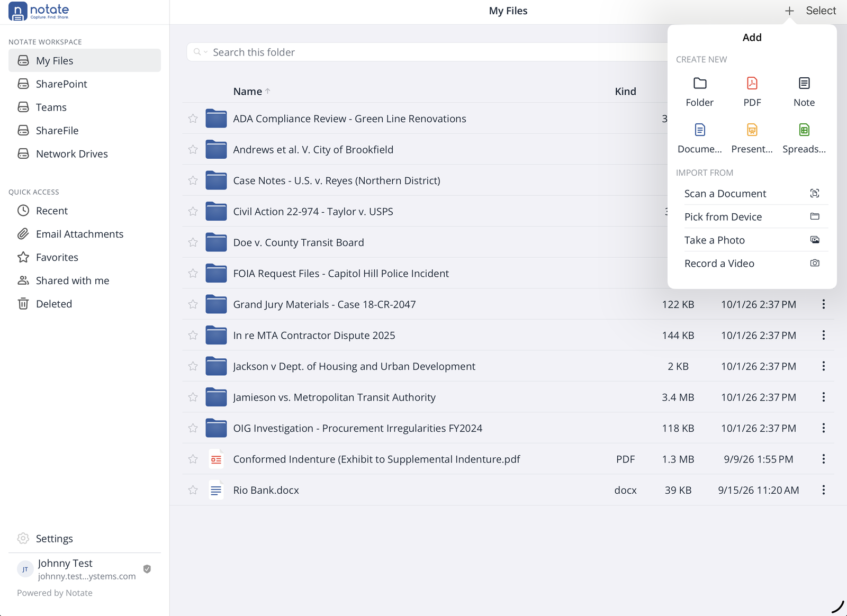Click the Notate logo
Image resolution: width=847 pixels, height=616 pixels.
tap(39, 11)
